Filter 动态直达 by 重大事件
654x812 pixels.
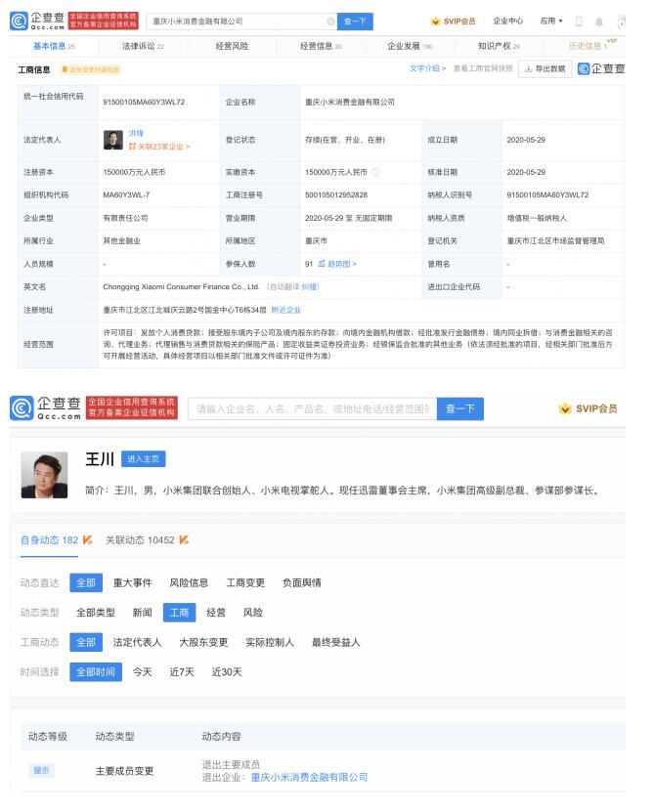(133, 582)
